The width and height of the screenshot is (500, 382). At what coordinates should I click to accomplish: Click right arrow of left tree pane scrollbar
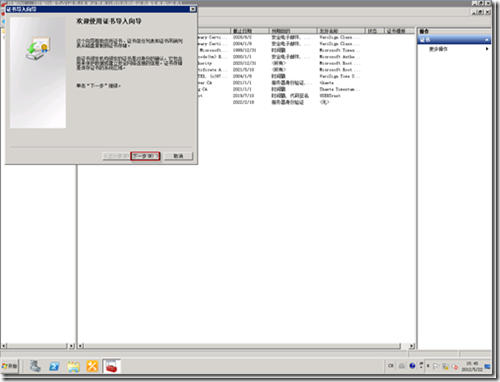72,346
